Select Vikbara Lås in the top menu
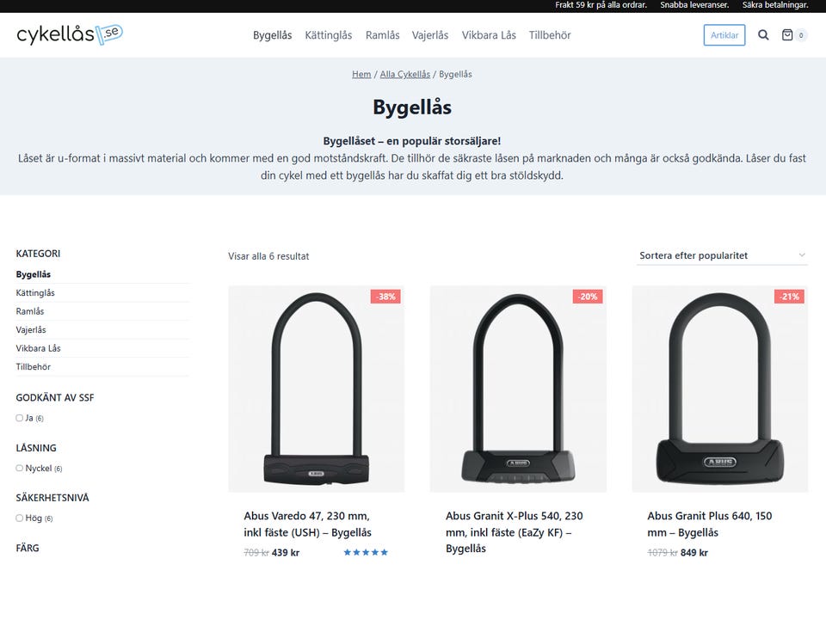Image resolution: width=826 pixels, height=644 pixels. tap(489, 35)
